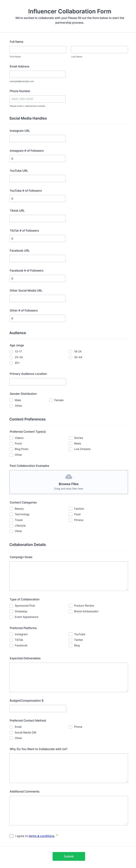
Task: Click the Instagram URL field
Action: pyautogui.click(x=37, y=138)
